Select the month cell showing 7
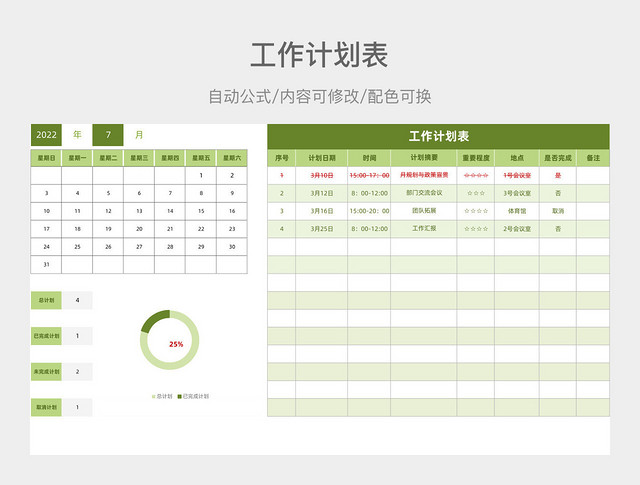This screenshot has height=485, width=640. [x=108, y=135]
